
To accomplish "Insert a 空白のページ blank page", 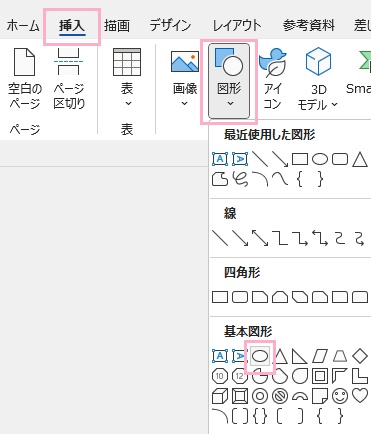I will click(25, 79).
